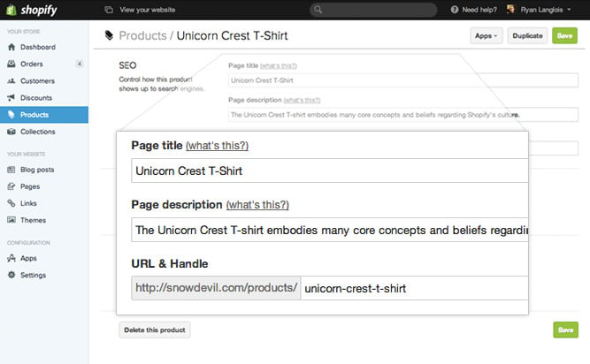Click the Settings gear icon
This screenshot has height=364, width=590.
click(x=11, y=275)
